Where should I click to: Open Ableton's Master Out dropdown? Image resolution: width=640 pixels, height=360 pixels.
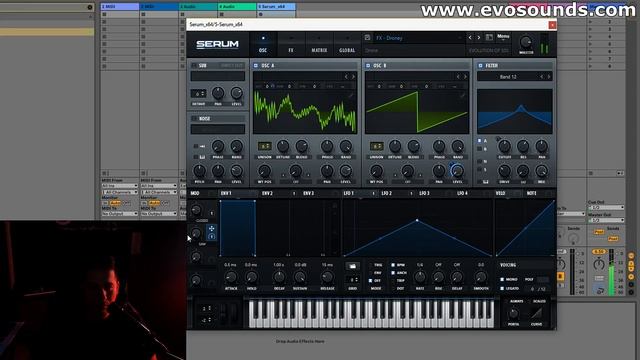point(606,220)
